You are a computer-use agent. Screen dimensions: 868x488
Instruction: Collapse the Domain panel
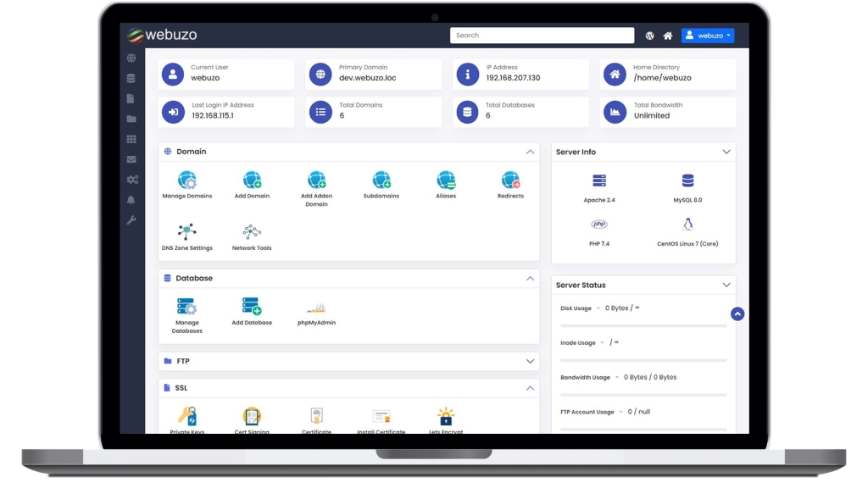tap(531, 152)
